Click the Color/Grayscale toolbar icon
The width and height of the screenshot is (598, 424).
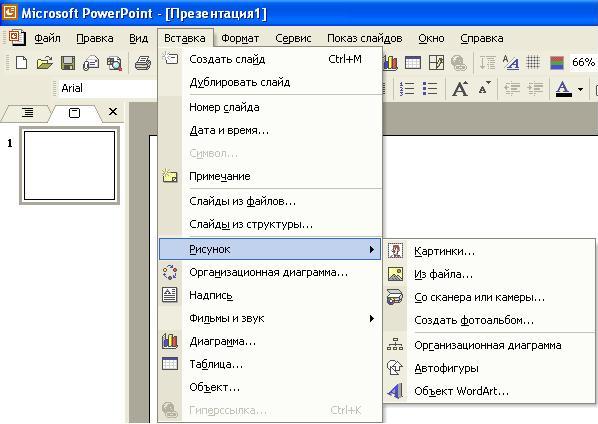pos(557,63)
